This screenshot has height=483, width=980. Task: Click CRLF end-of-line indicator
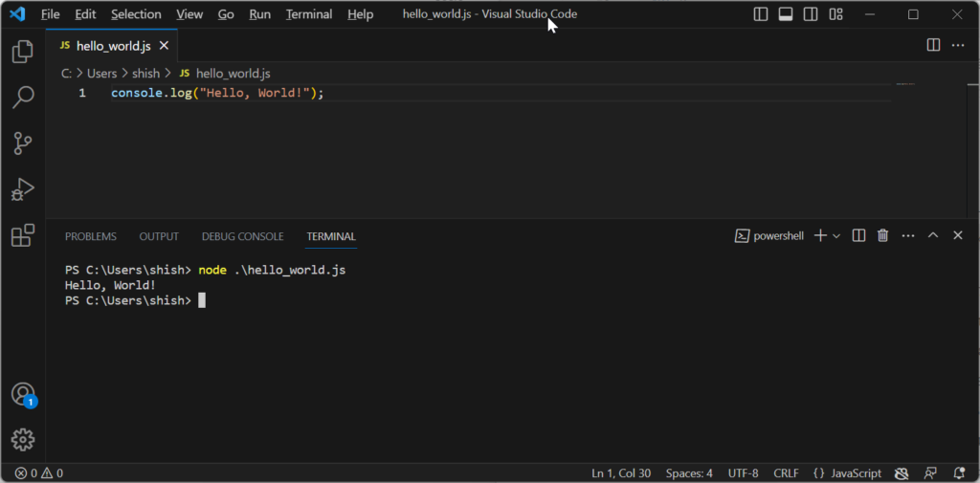[787, 473]
